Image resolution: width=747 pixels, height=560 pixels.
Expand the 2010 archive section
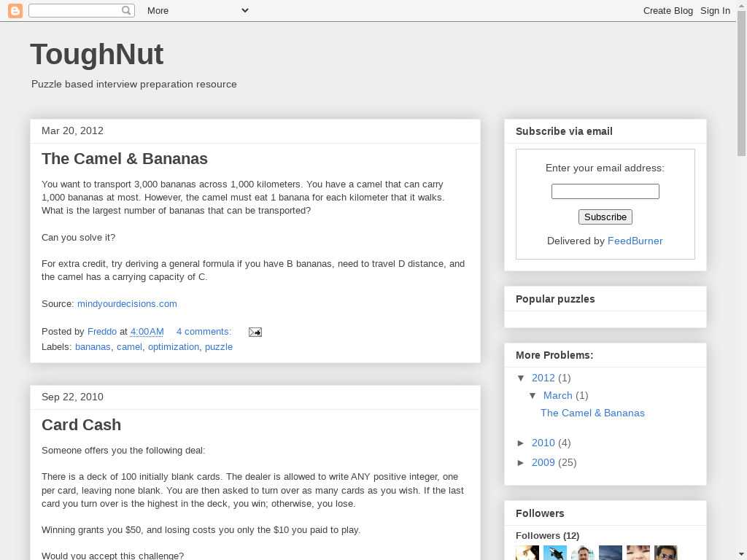[522, 443]
